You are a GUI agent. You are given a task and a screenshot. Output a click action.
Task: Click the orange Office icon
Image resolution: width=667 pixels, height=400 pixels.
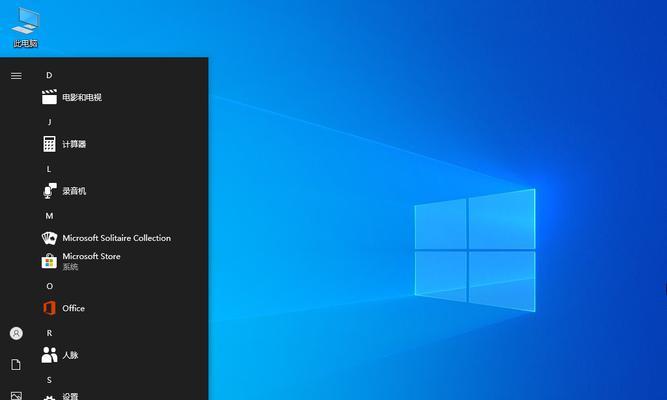coord(49,308)
